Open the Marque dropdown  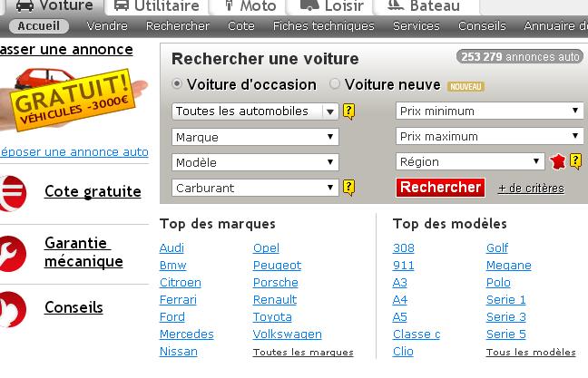[x=255, y=137]
